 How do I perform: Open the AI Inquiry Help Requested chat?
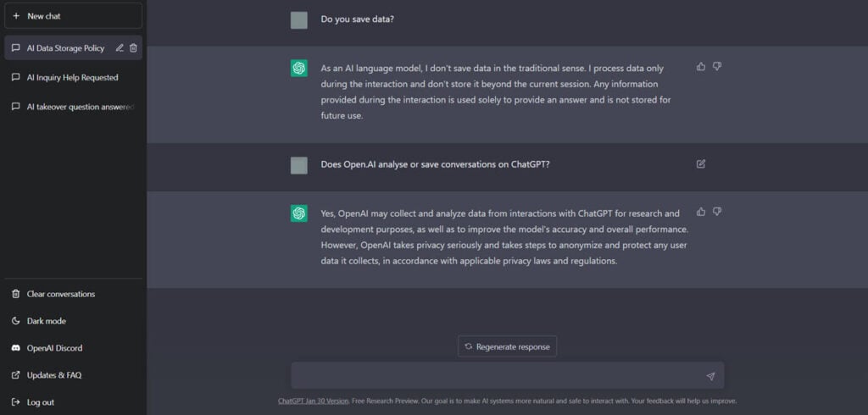pos(73,77)
